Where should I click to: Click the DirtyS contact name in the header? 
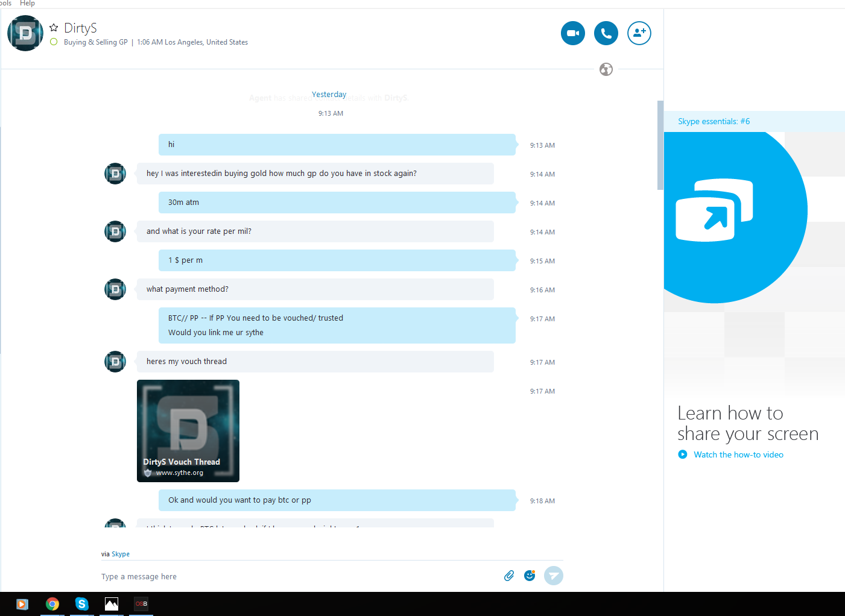click(x=80, y=28)
